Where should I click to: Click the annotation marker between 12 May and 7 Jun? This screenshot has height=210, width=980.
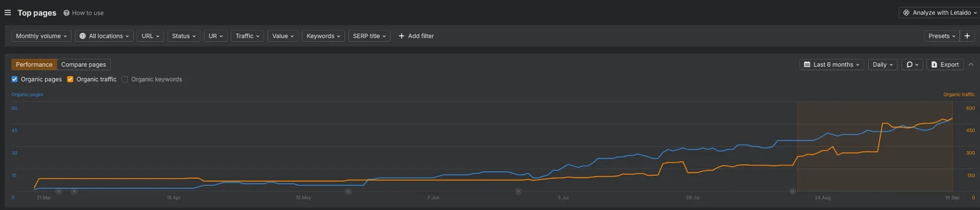(348, 191)
